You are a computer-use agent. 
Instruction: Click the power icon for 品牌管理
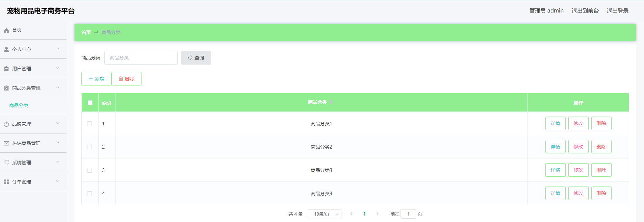6,124
